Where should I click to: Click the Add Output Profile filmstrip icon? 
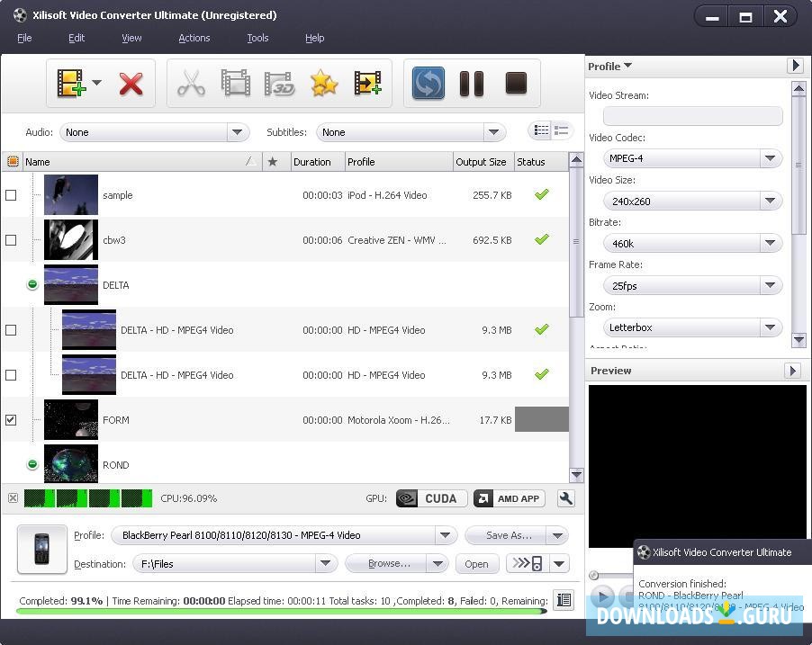point(367,83)
